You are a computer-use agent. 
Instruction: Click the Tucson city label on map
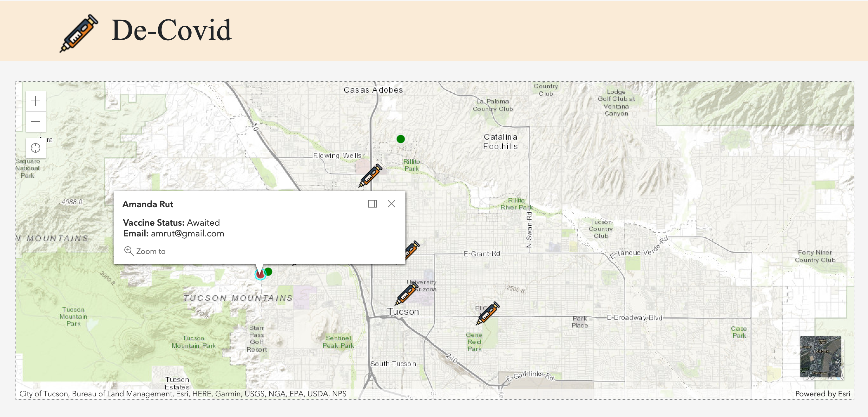click(403, 312)
